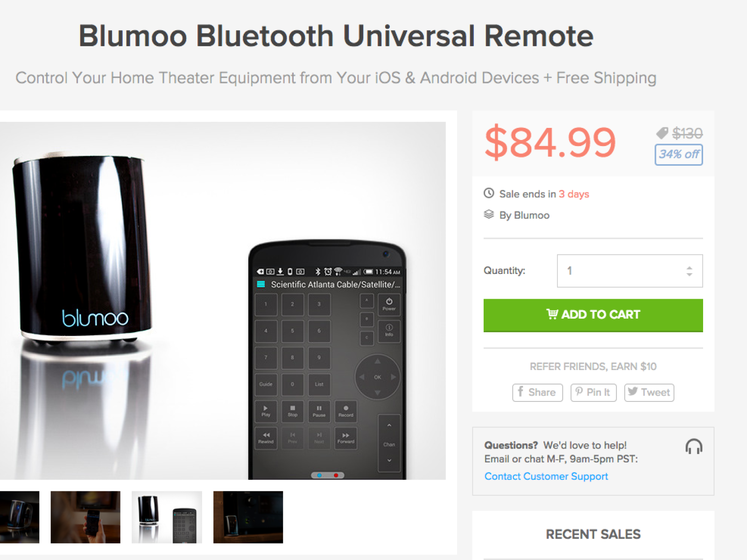747x560 pixels.
Task: Click the 34% off discount badge
Action: [x=679, y=154]
